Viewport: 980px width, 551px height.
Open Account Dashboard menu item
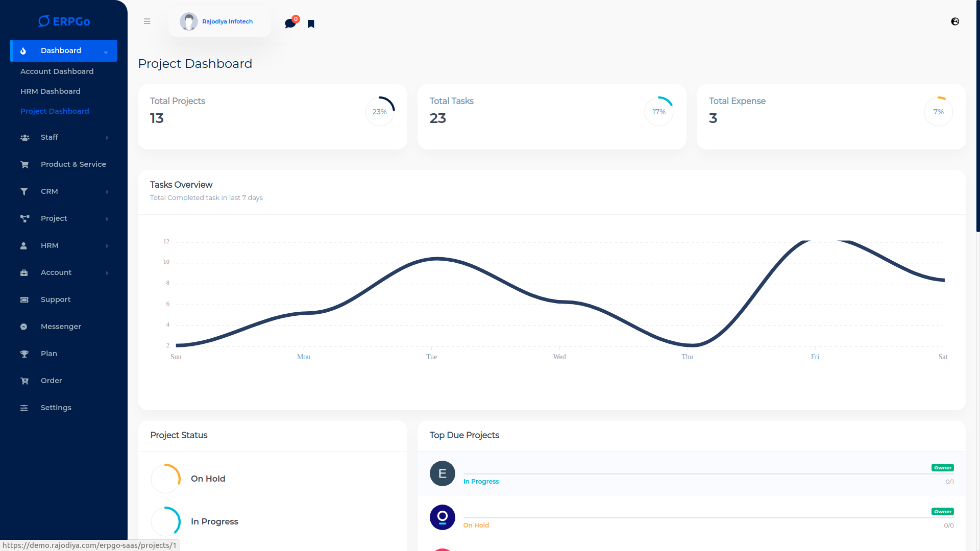57,71
